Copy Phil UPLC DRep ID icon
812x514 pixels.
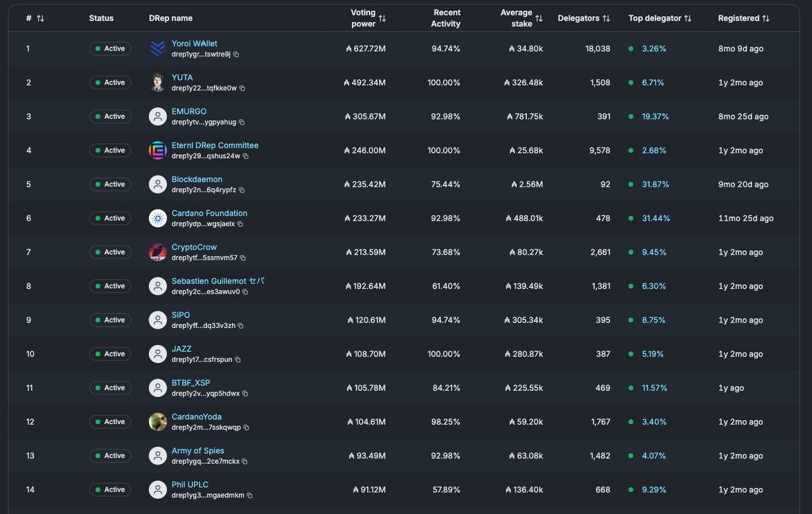250,496
